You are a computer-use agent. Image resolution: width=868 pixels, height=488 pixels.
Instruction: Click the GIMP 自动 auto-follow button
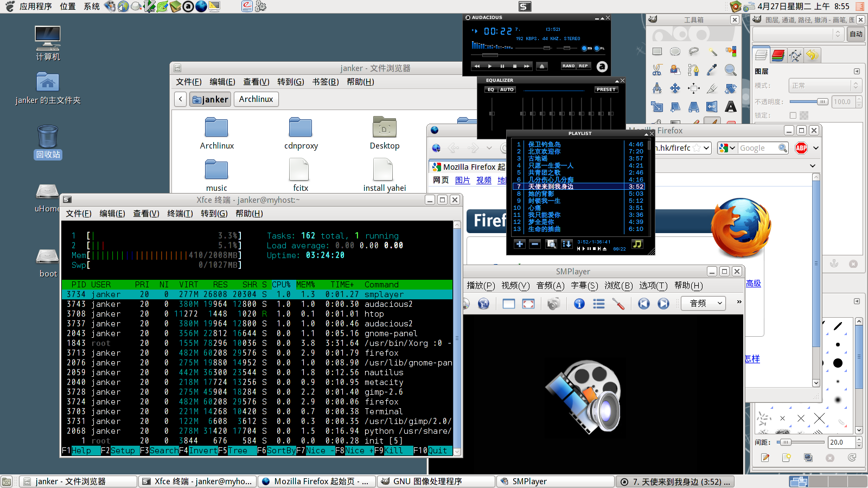point(856,34)
